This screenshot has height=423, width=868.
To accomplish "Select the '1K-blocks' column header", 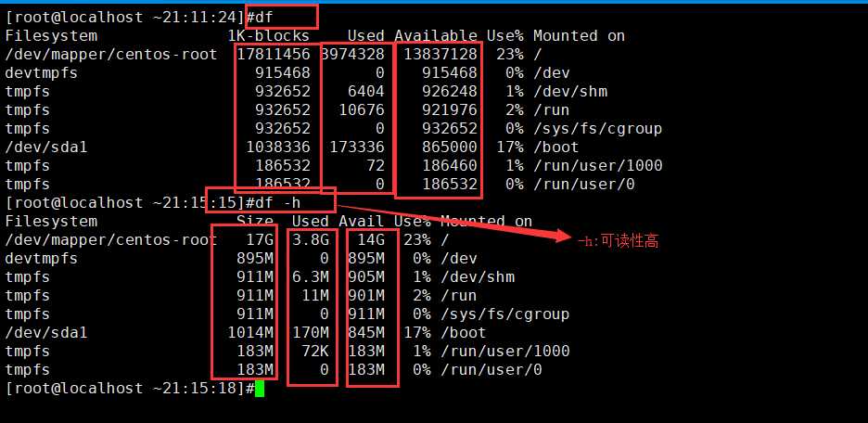I will pyautogui.click(x=269, y=36).
